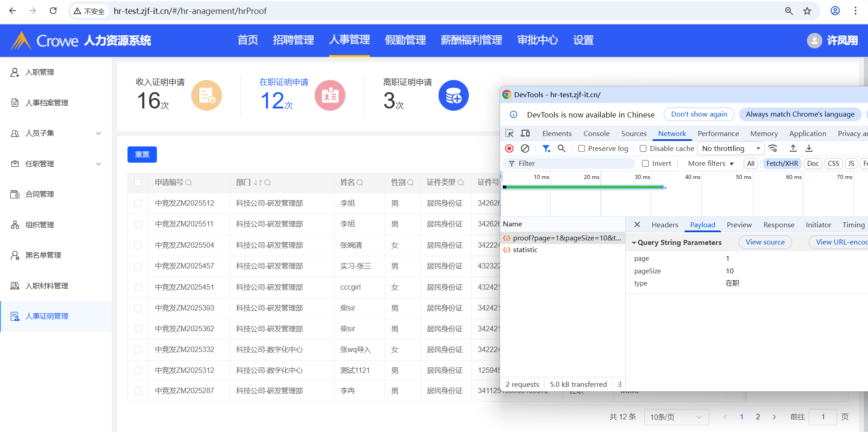Expand the More filters dropdown
Viewport: 868px width, 432px height.
point(711,164)
